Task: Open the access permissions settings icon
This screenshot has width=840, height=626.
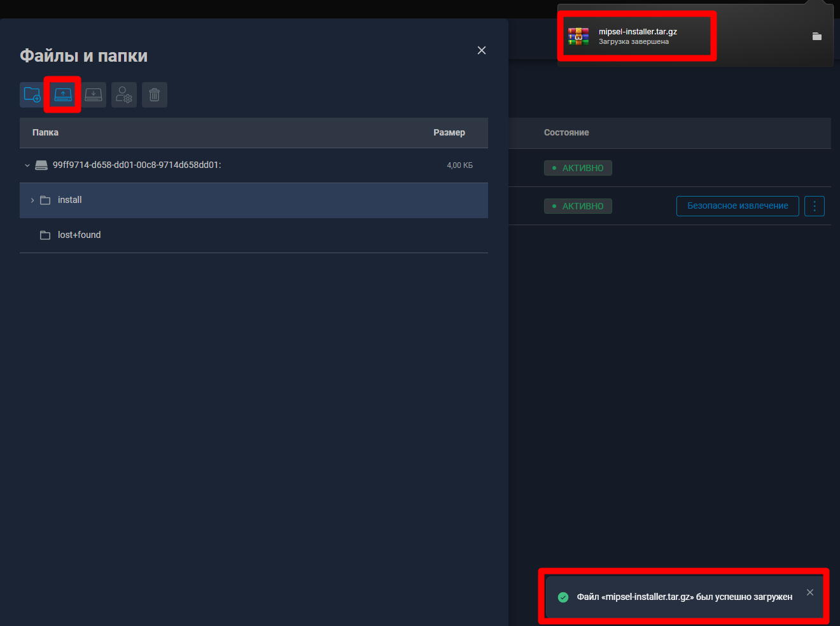Action: pyautogui.click(x=124, y=95)
